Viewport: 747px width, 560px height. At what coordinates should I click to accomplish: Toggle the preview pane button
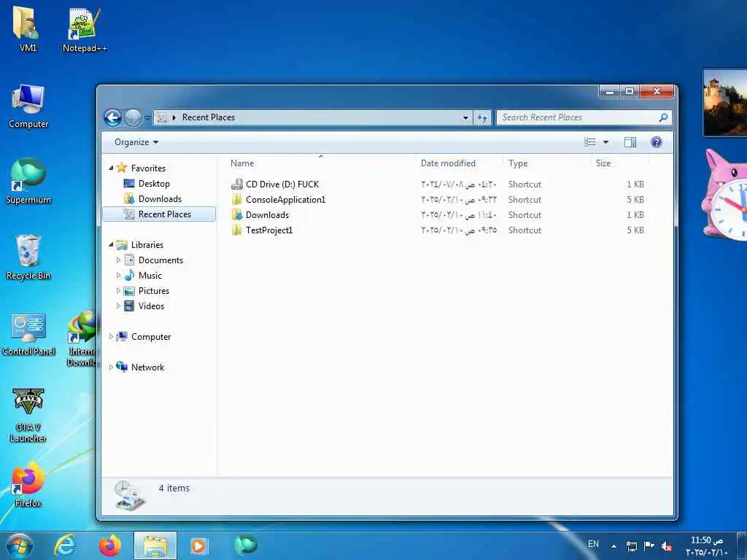630,142
